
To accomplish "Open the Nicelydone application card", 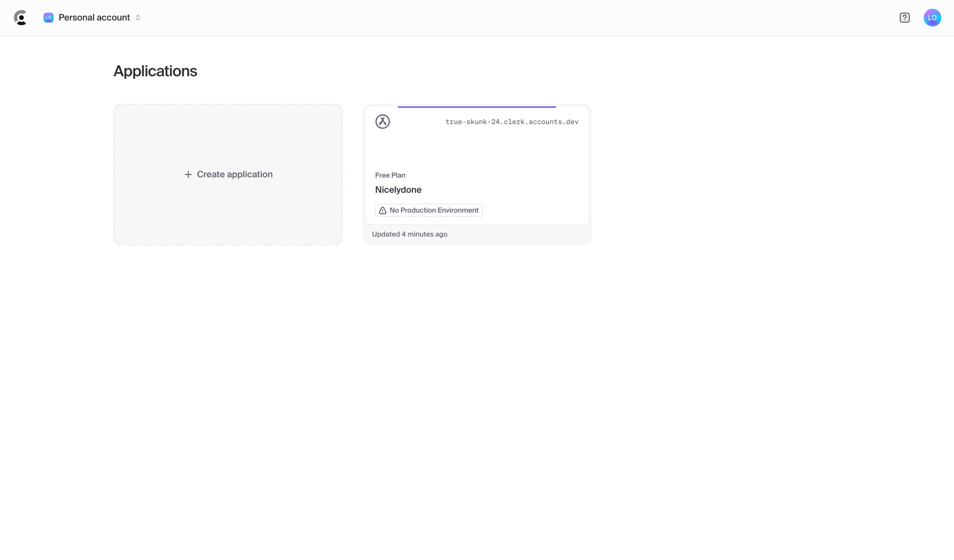I will click(476, 169).
